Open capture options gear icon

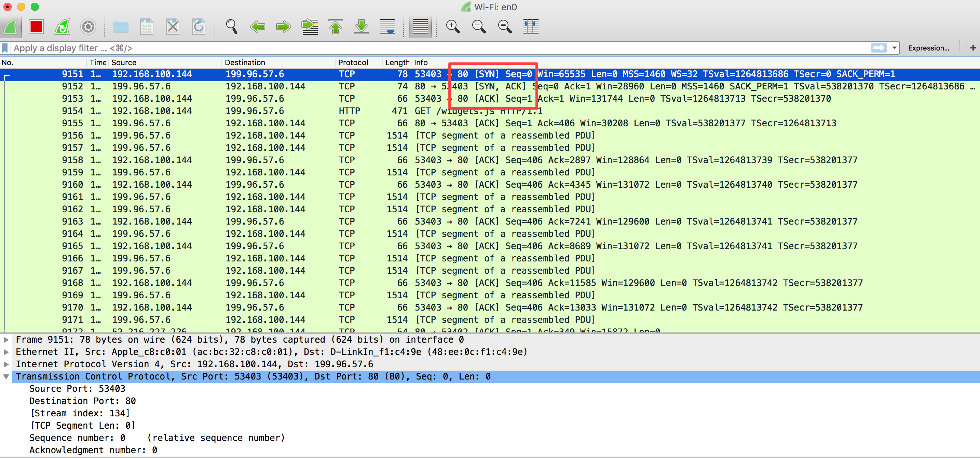(x=88, y=27)
